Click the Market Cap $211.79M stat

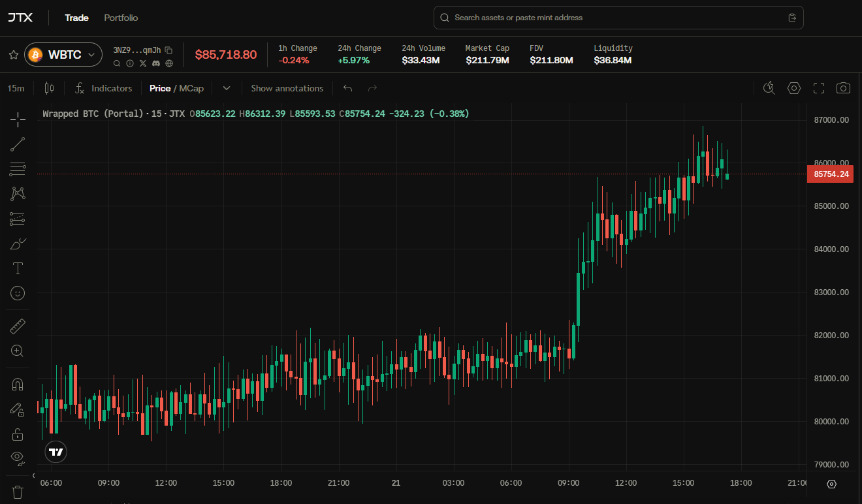[487, 55]
